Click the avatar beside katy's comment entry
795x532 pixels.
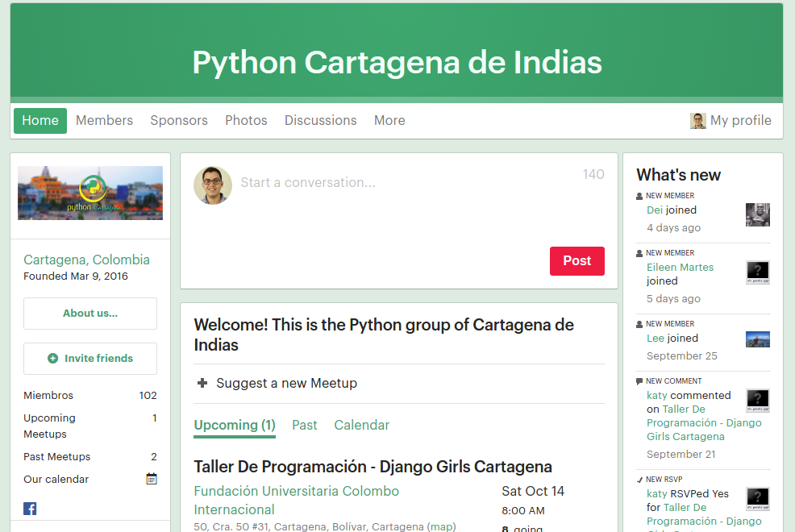click(x=757, y=401)
